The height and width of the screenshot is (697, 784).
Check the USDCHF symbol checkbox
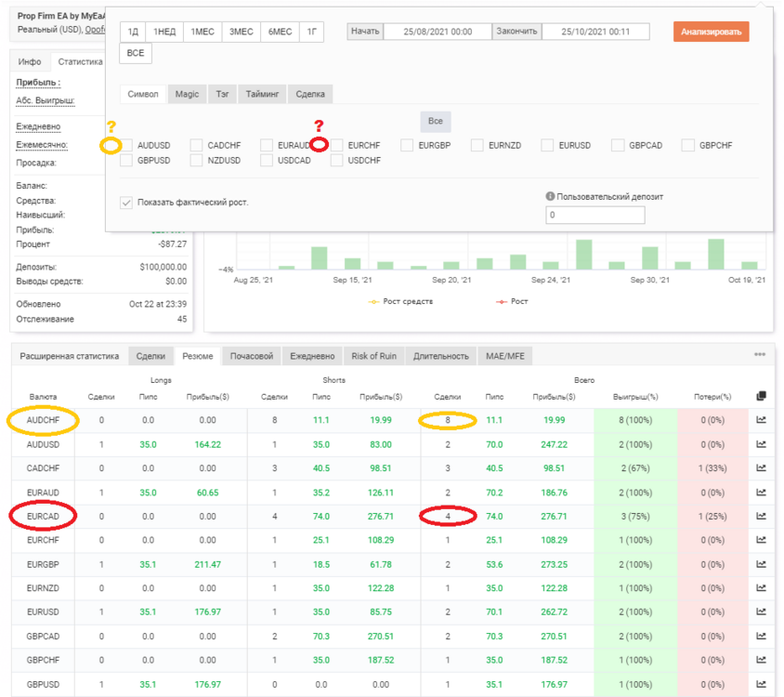point(336,160)
